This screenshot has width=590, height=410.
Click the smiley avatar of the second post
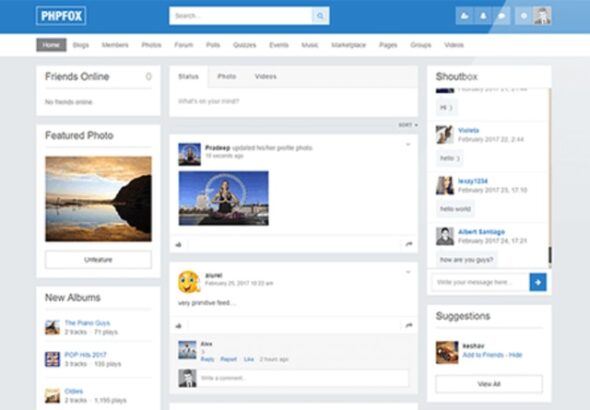(x=189, y=282)
